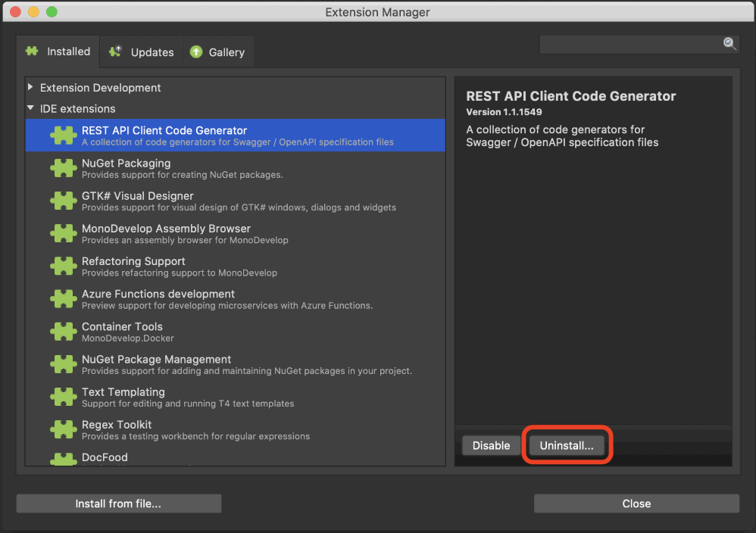This screenshot has height=533, width=756.
Task: Click the search magnifier icon
Action: coord(729,44)
